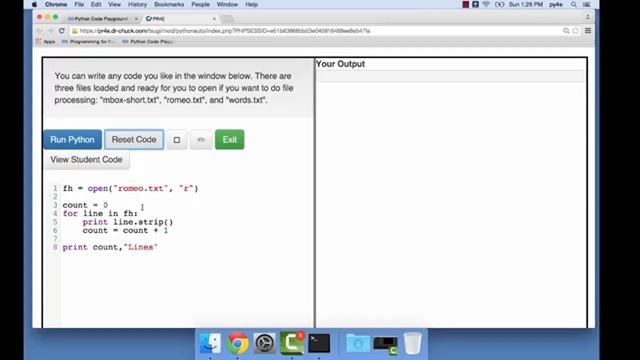
Task: Click the clock showing Sun 1:28 PM
Action: (x=526, y=4)
